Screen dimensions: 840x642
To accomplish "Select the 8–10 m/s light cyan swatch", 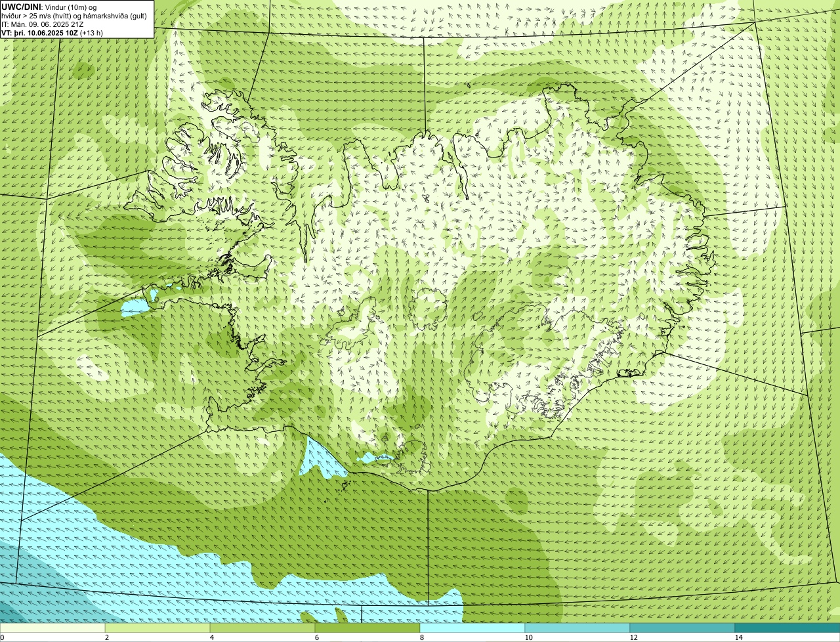I will click(472, 628).
